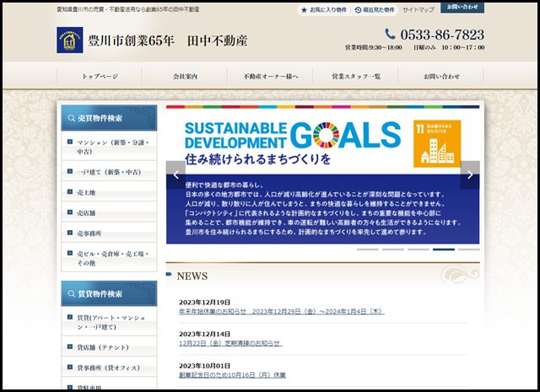Open 会社案内 navigation item

(x=185, y=77)
